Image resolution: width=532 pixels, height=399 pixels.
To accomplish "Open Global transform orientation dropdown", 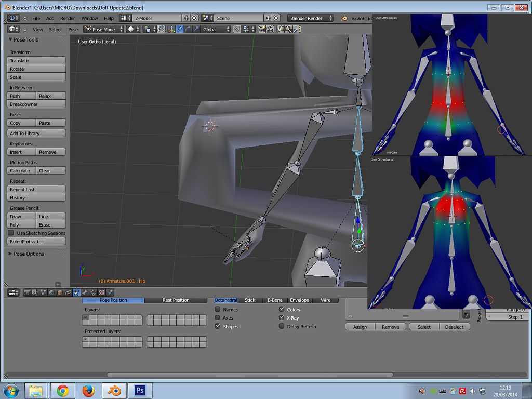I will (216, 29).
